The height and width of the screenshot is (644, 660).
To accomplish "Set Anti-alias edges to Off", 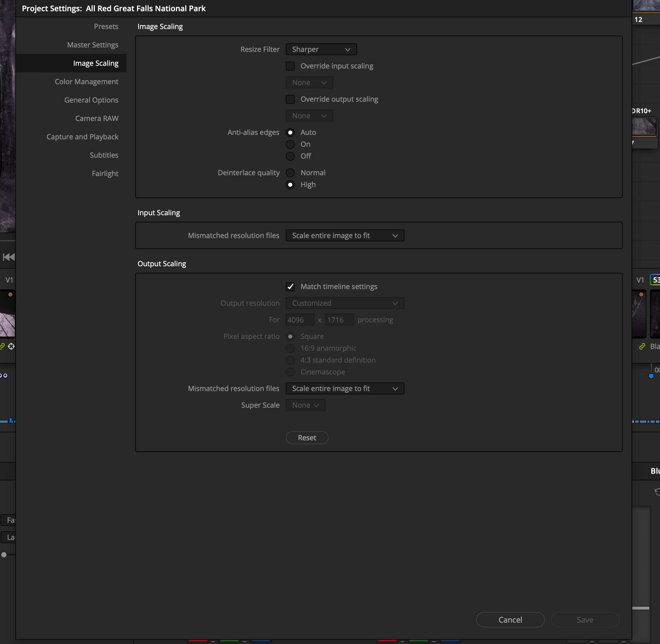I will (x=290, y=156).
